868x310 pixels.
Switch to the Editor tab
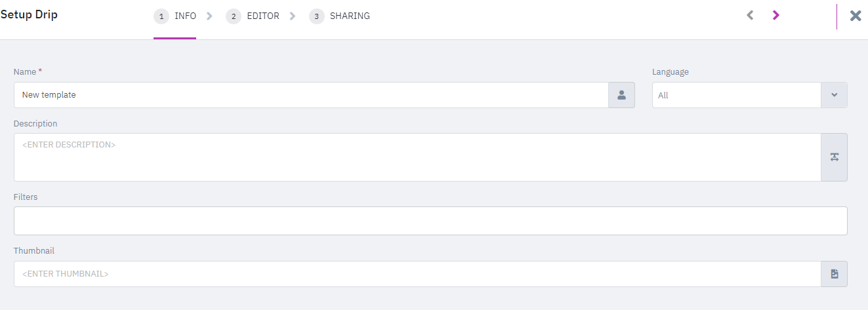click(x=263, y=16)
